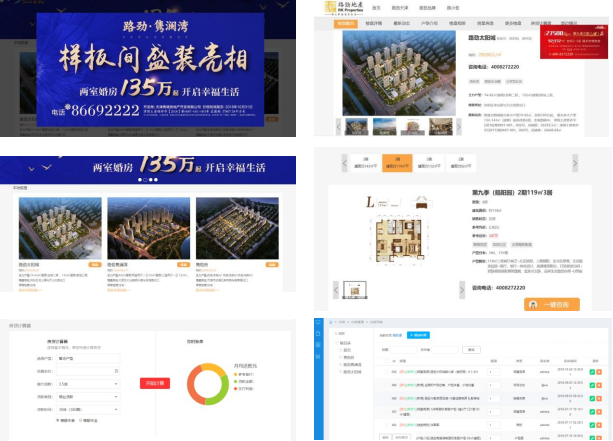
Task: Click green edit icon in second admin table row
Action: [592, 385]
